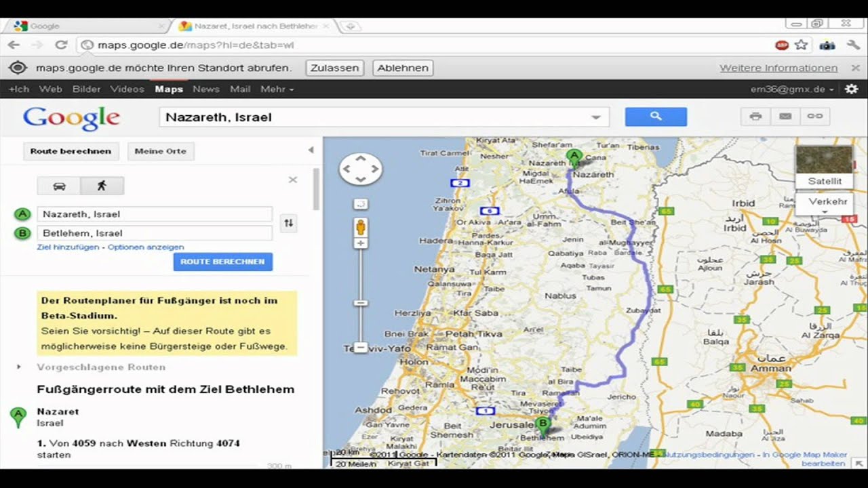868x488 pixels.
Task: Pan the map up with the arrow control
Action: [361, 159]
